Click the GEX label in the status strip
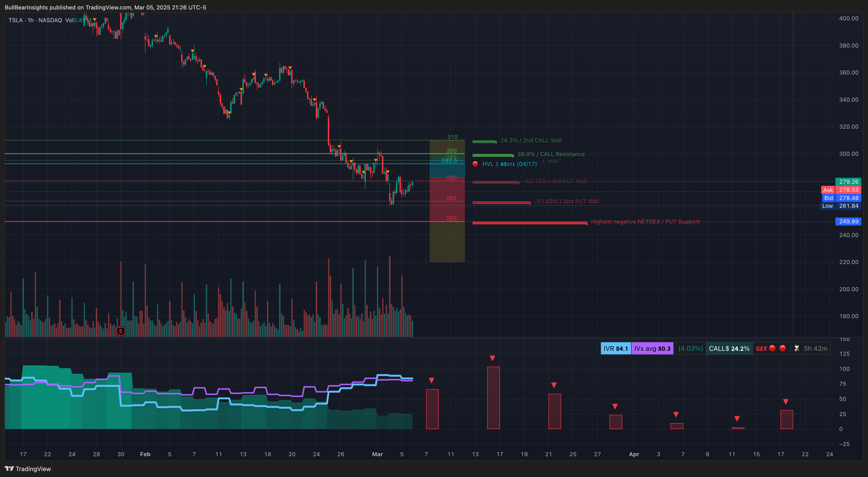 [x=761, y=349]
